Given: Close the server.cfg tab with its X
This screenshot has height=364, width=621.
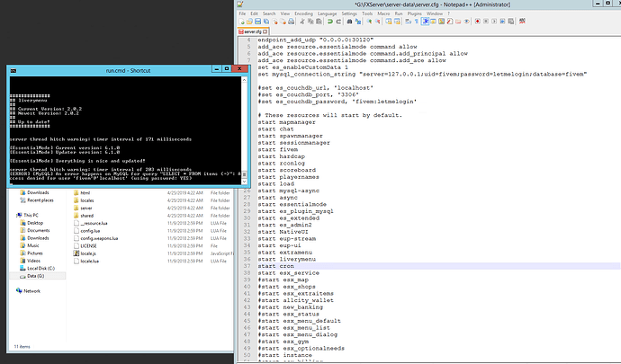Looking at the screenshot, I should 265,31.
